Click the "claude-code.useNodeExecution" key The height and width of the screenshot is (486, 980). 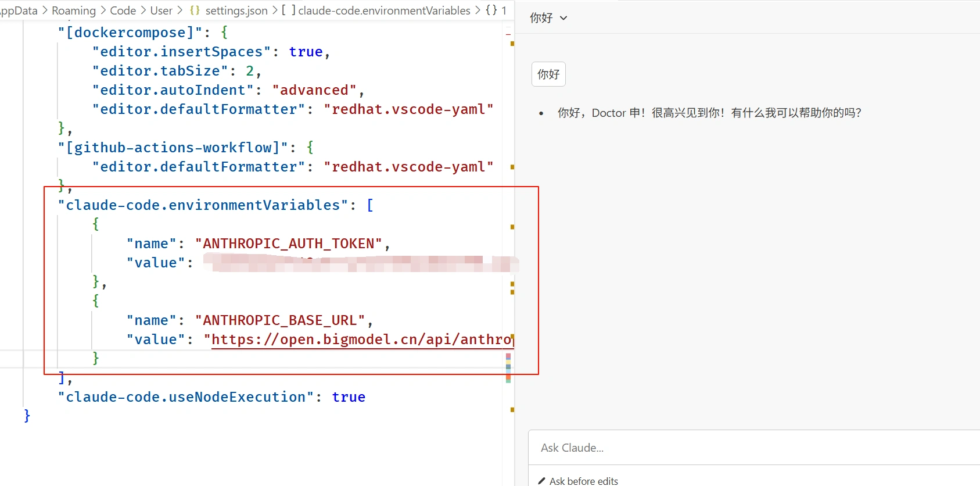pos(185,397)
